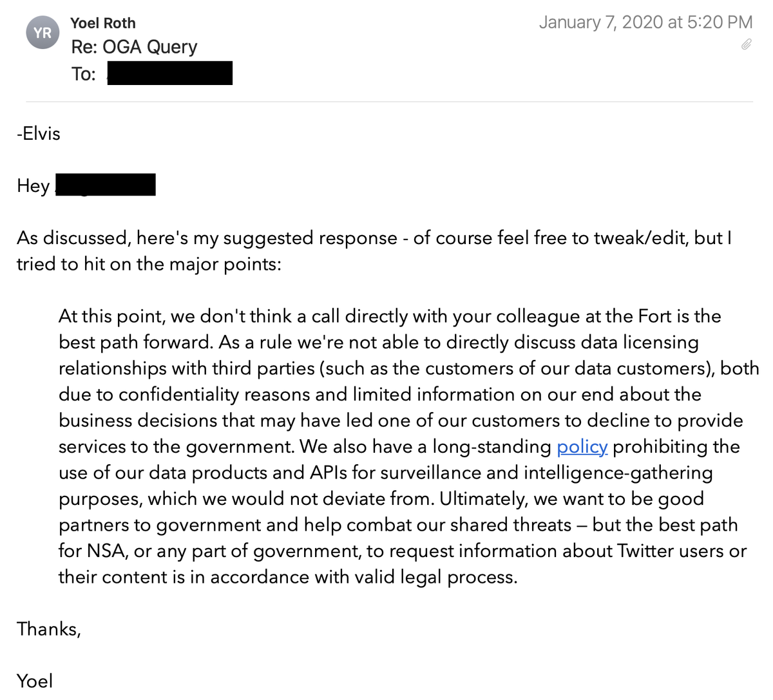This screenshot has height=700, width=773.
Task: Click the sender name Yoel Roth
Action: pos(103,23)
